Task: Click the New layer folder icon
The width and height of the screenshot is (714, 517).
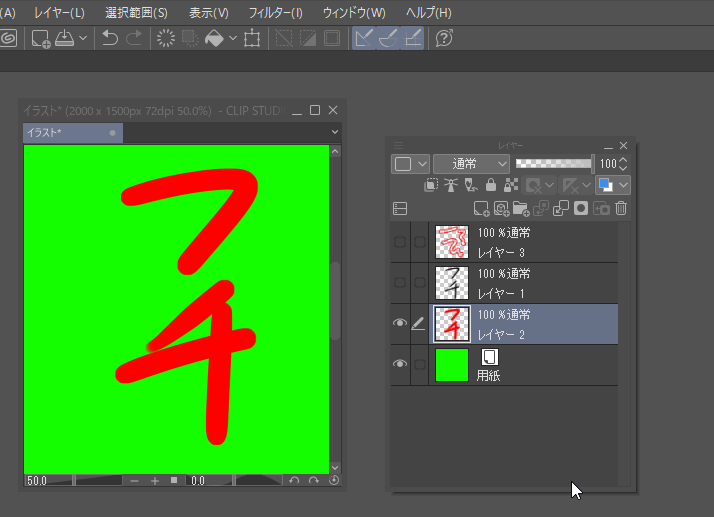Action: point(521,209)
